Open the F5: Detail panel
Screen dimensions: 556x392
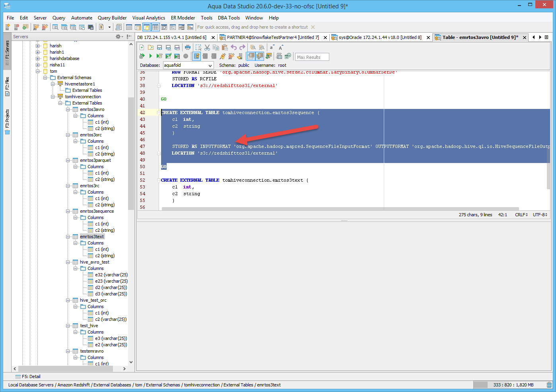pyautogui.click(x=28, y=376)
